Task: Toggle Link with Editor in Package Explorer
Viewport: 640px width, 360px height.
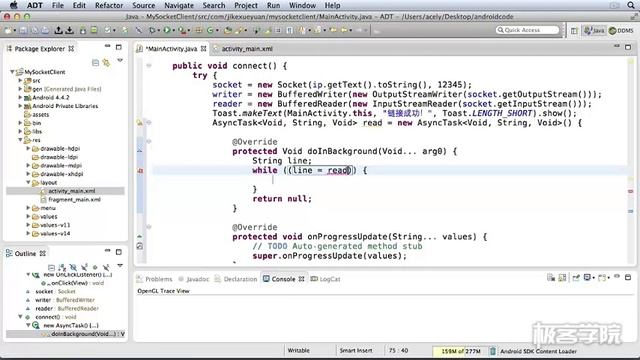Action: pos(106,62)
